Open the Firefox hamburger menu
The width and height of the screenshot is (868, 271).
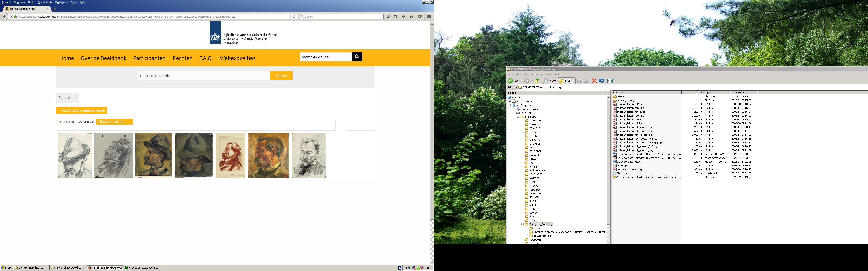429,16
